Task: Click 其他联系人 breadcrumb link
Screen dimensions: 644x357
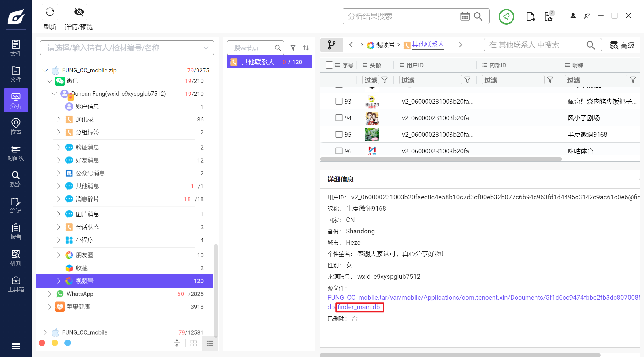Action: coord(427,45)
